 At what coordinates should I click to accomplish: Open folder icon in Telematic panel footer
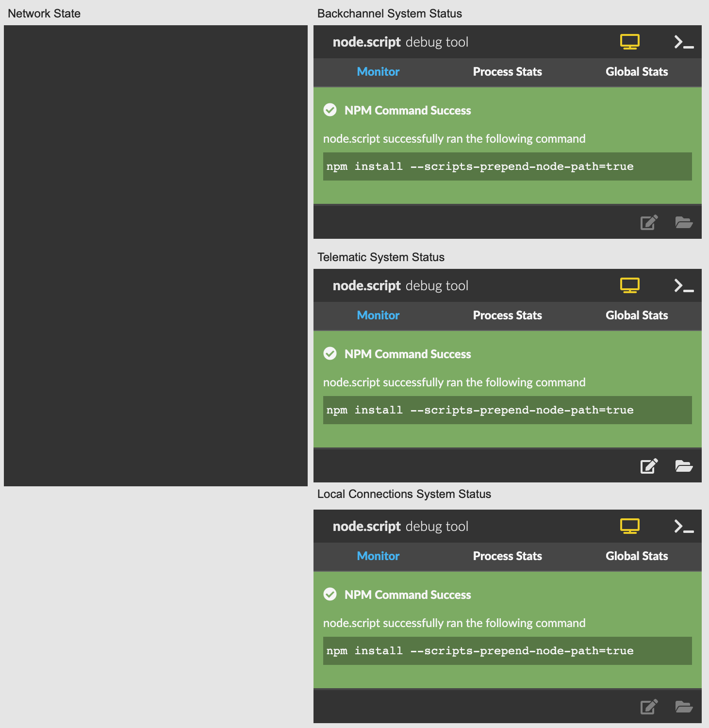pos(684,466)
